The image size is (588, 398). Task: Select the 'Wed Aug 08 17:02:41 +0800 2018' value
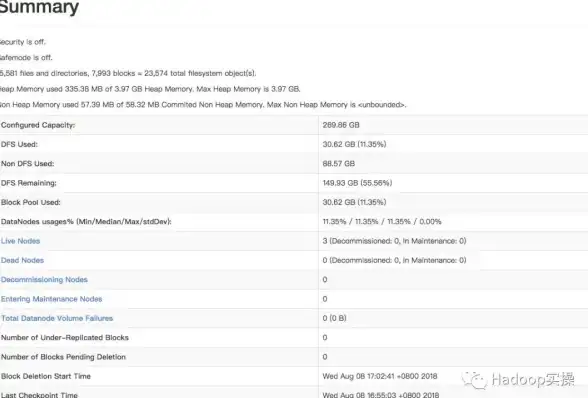click(x=380, y=376)
